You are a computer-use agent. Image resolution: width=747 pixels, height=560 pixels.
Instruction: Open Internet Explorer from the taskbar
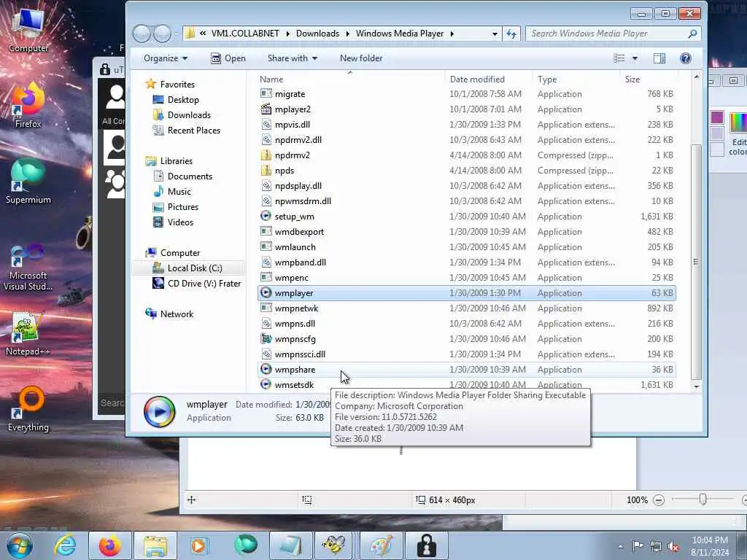64,545
